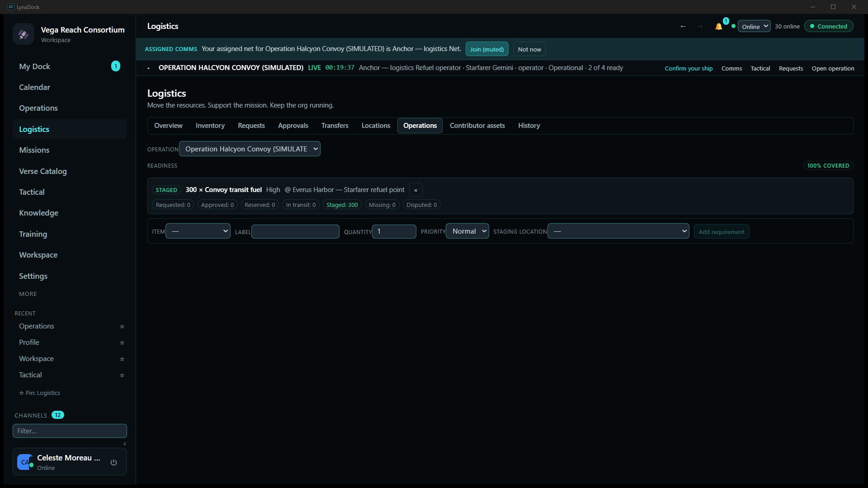868x488 pixels.
Task: Open the Approvals tab
Action: tap(293, 126)
